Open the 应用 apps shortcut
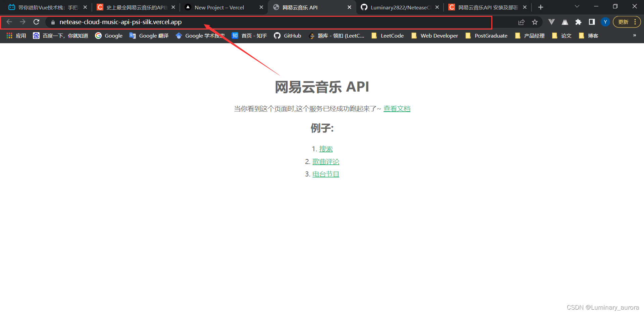 16,36
